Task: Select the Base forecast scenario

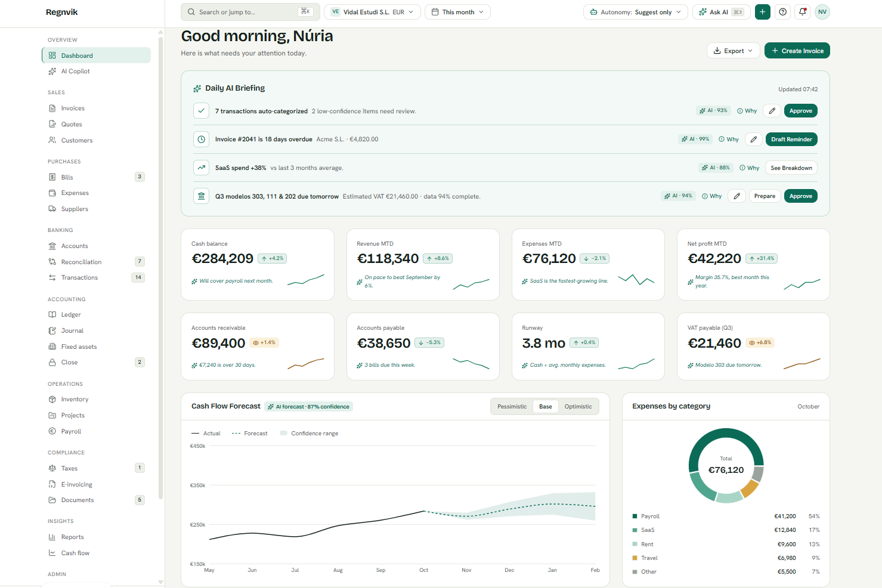Action: tap(546, 407)
